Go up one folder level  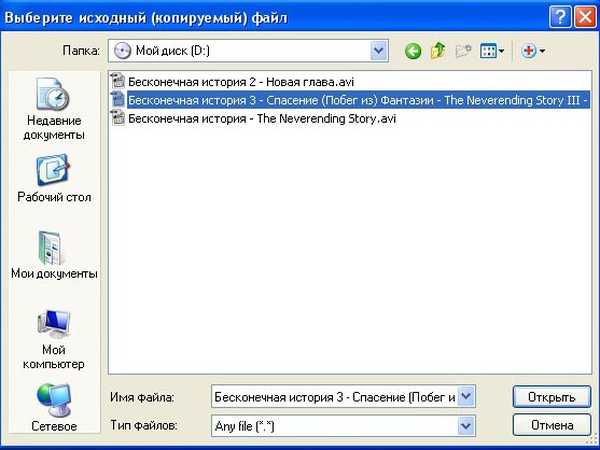pos(437,51)
